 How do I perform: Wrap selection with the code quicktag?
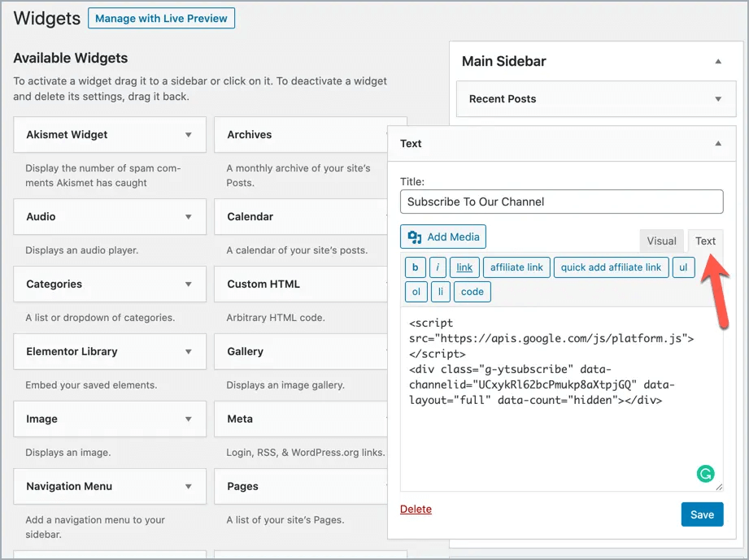[x=472, y=292]
